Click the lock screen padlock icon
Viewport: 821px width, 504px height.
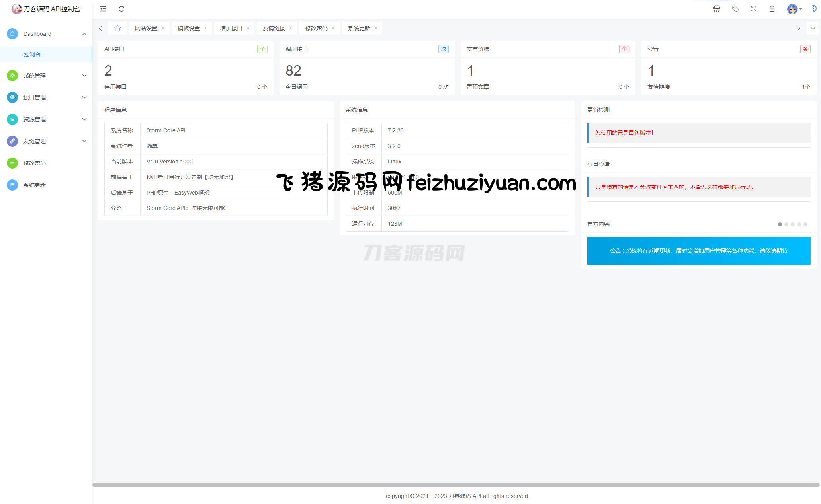tap(772, 9)
